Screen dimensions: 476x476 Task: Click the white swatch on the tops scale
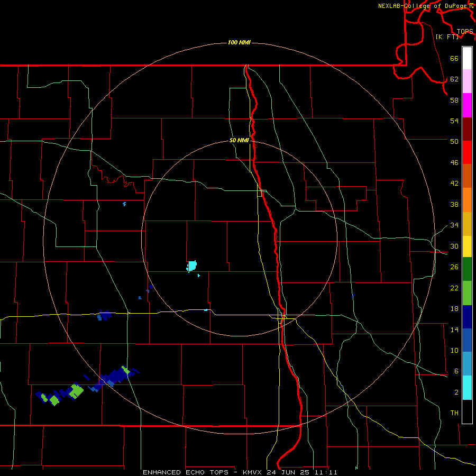coord(467,58)
